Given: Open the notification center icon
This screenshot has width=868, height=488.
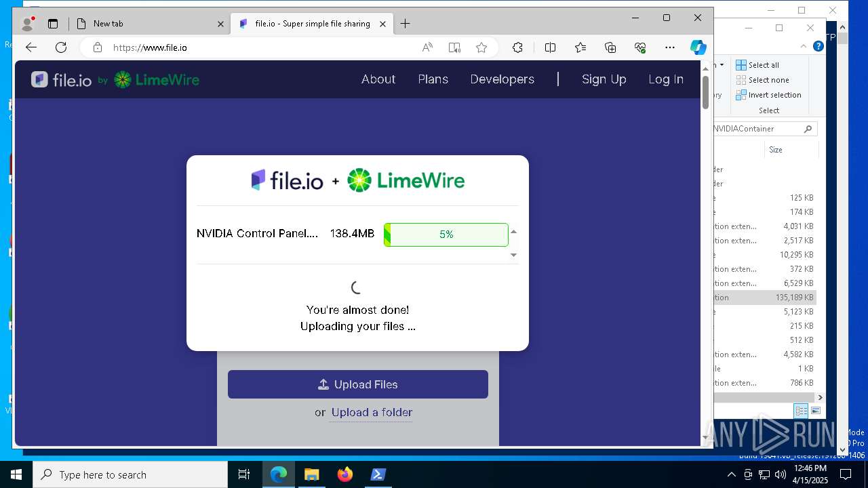Looking at the screenshot, I should pos(846,474).
